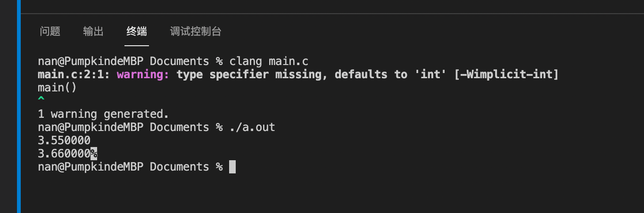This screenshot has width=644, height=213.
Task: Open the 问题 problems tab
Action: (50, 32)
